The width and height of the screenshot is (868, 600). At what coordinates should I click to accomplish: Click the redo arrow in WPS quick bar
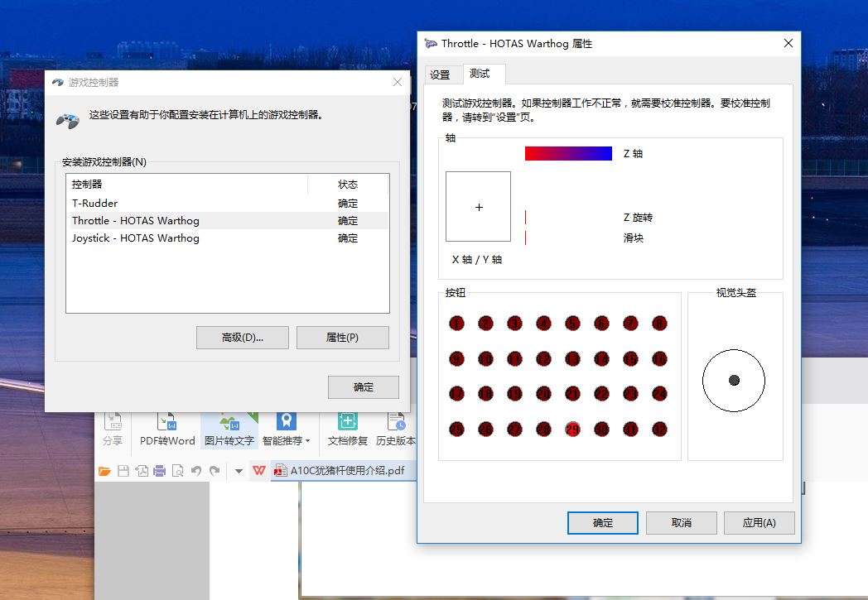pyautogui.click(x=215, y=471)
